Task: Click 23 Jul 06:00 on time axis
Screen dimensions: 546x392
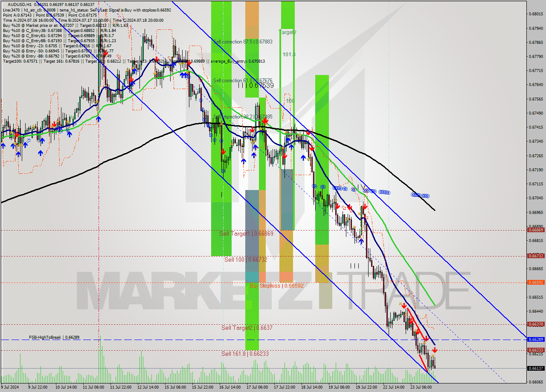Action: click(x=421, y=387)
